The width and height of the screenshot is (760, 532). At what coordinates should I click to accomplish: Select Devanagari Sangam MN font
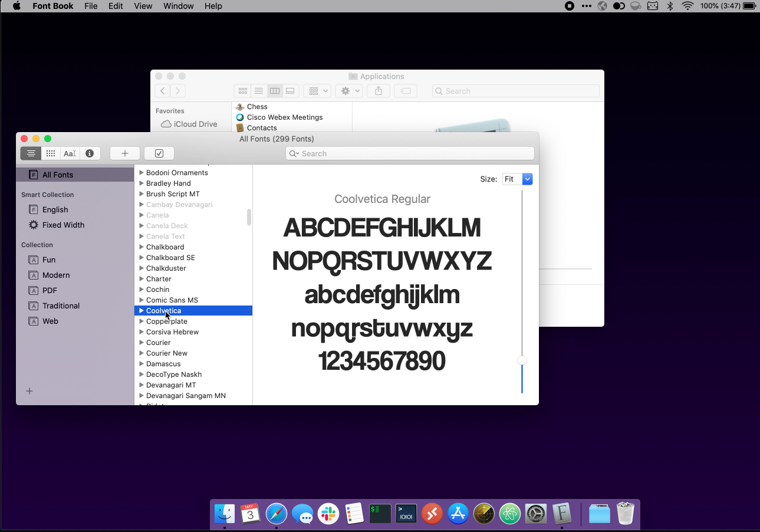click(193, 396)
